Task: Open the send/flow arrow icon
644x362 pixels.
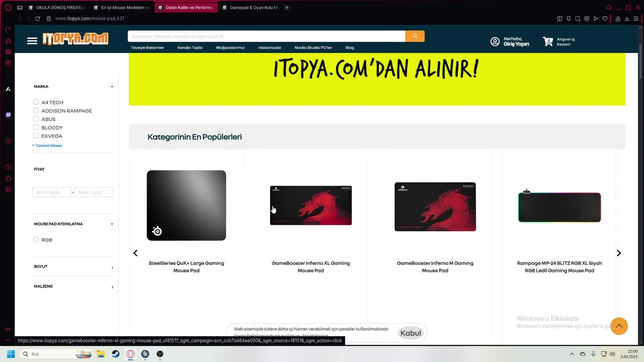Action: (596, 19)
